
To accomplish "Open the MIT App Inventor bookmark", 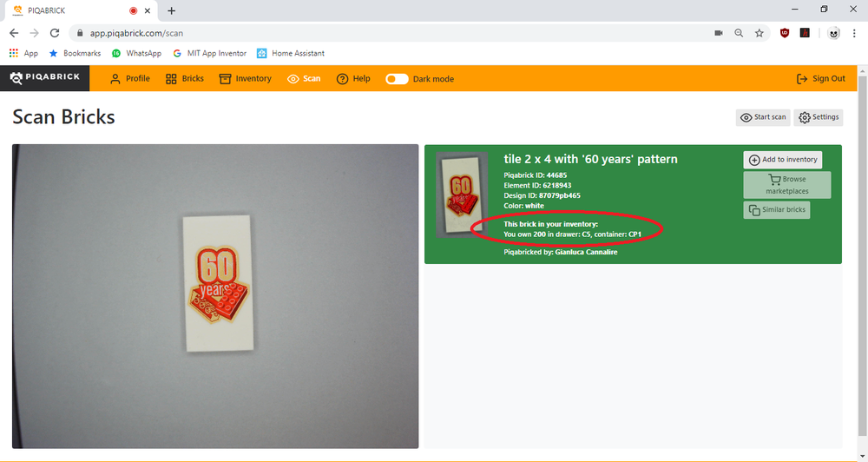I will (x=210, y=53).
